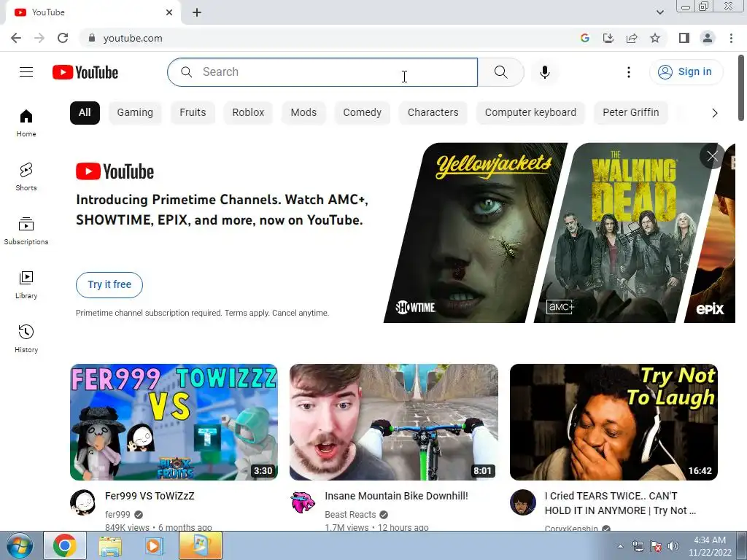The width and height of the screenshot is (747, 560).
Task: Select the Gaming filter chip
Action: coord(135,113)
